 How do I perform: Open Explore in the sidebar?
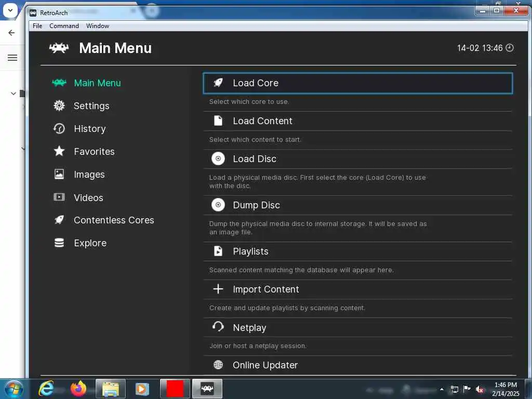coord(90,243)
